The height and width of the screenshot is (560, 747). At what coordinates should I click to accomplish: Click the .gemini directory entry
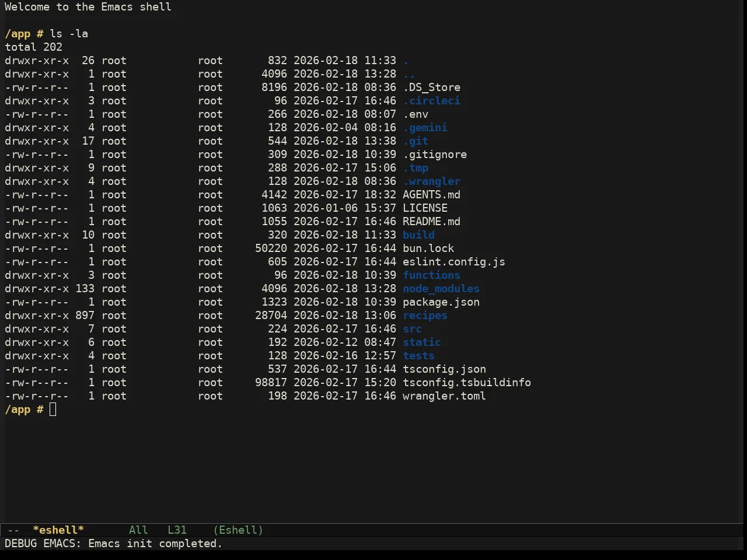pyautogui.click(x=425, y=127)
